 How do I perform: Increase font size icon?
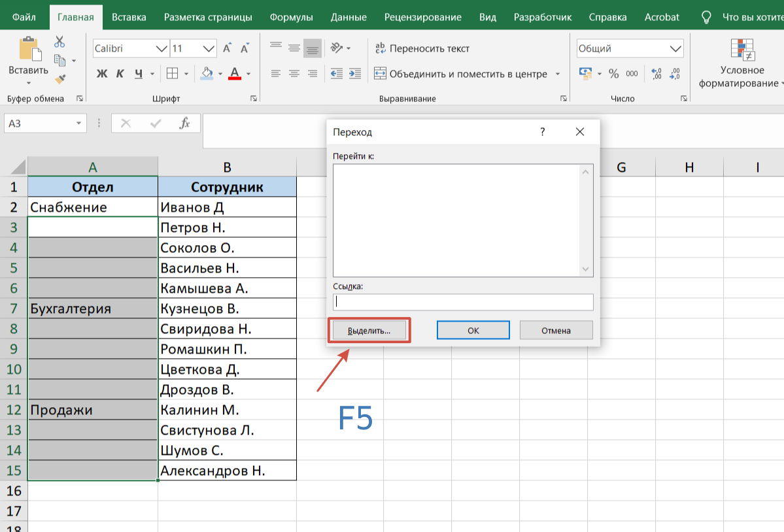(x=227, y=48)
